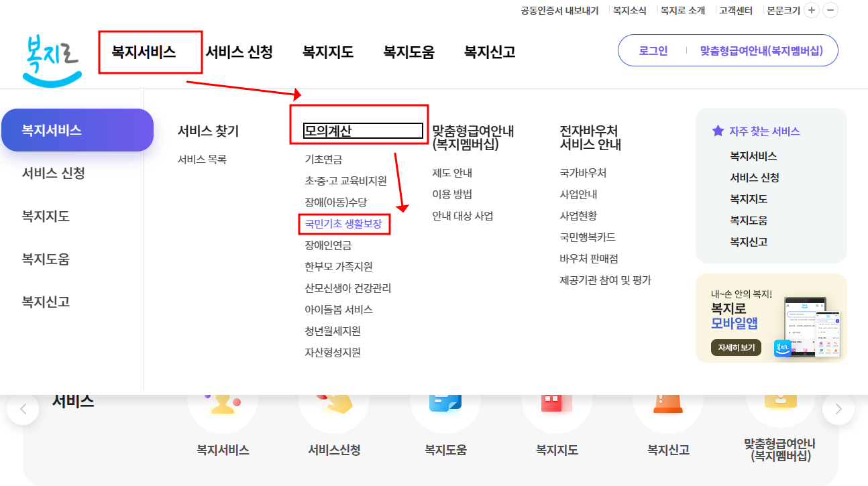This screenshot has width=868, height=486.
Task: Open the 복지지도 menu in the top bar
Action: click(x=327, y=52)
